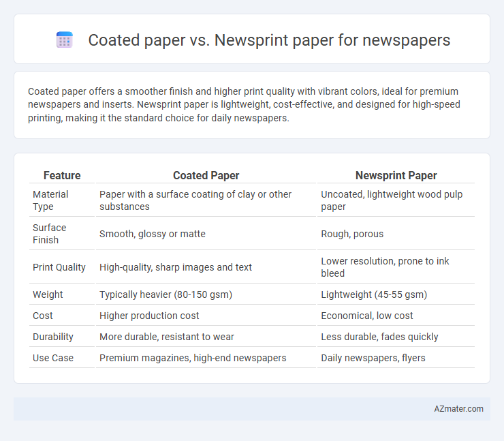Click the AZmater.com footer link
The image size is (504, 441).
[x=458, y=408]
